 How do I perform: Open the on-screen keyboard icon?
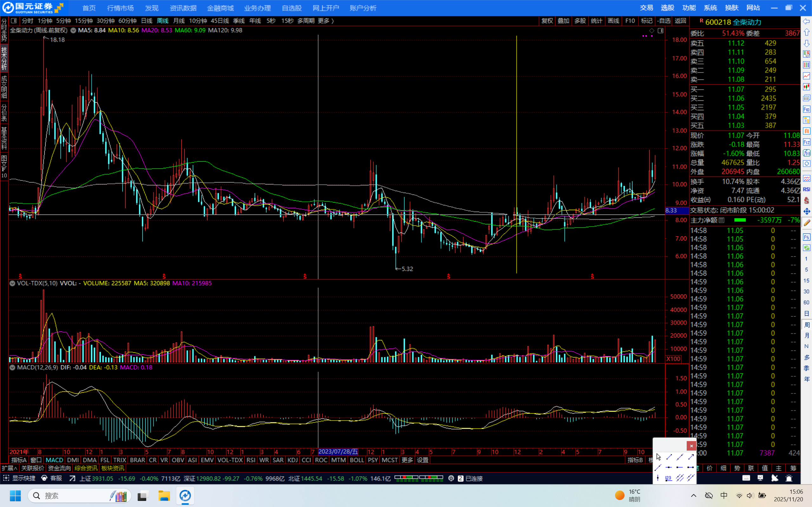(x=746, y=478)
